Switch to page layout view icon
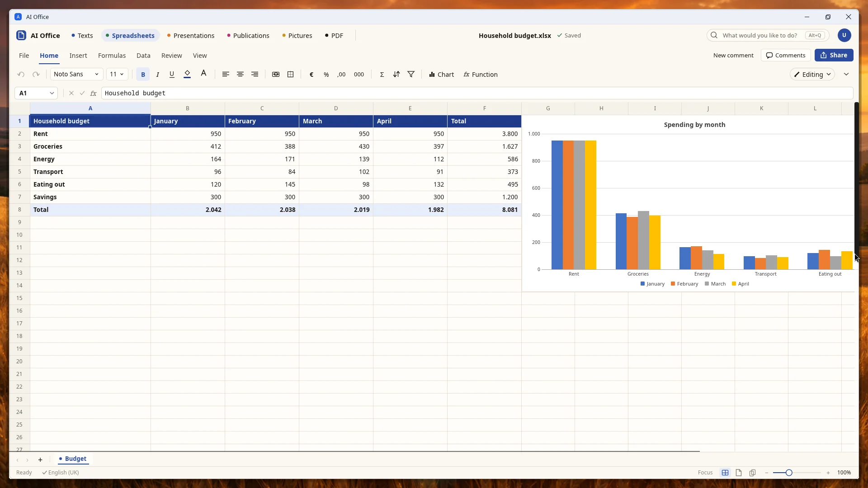Viewport: 868px width, 488px height. click(x=739, y=473)
